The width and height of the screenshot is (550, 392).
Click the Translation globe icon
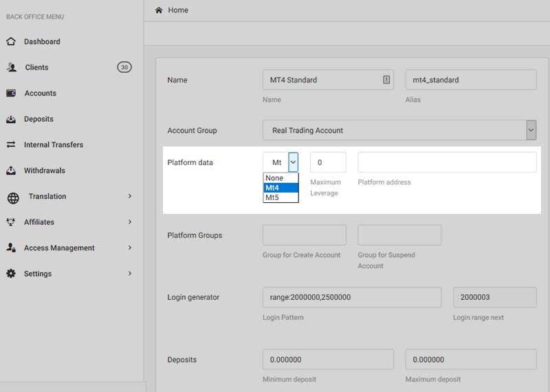tap(13, 197)
